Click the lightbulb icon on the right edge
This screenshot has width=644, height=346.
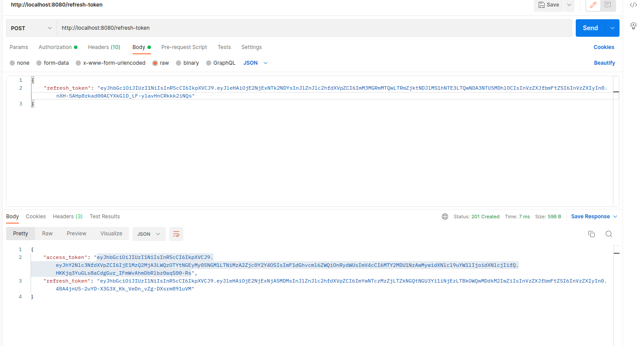[633, 25]
